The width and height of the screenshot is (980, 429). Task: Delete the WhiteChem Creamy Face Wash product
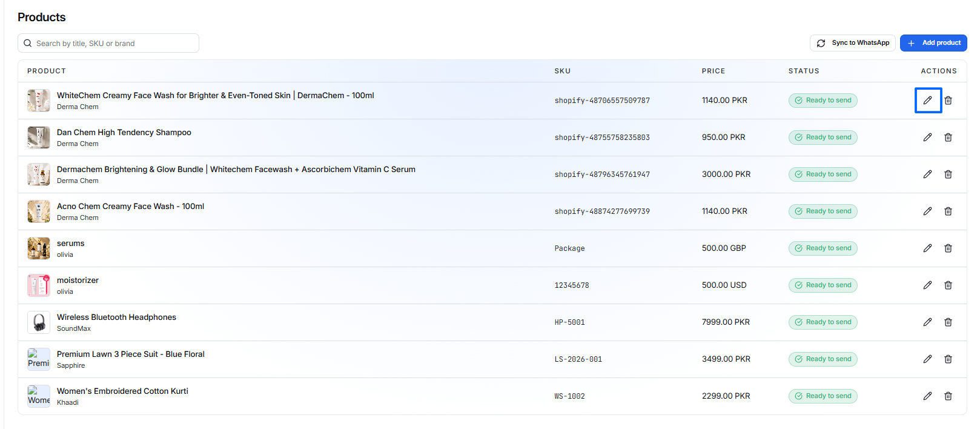pos(948,101)
